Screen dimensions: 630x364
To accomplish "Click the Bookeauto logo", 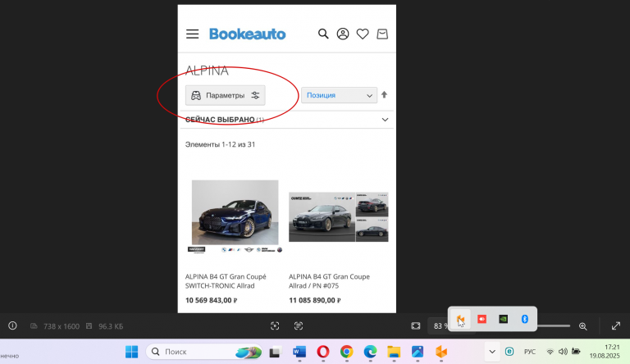I will 248,34.
